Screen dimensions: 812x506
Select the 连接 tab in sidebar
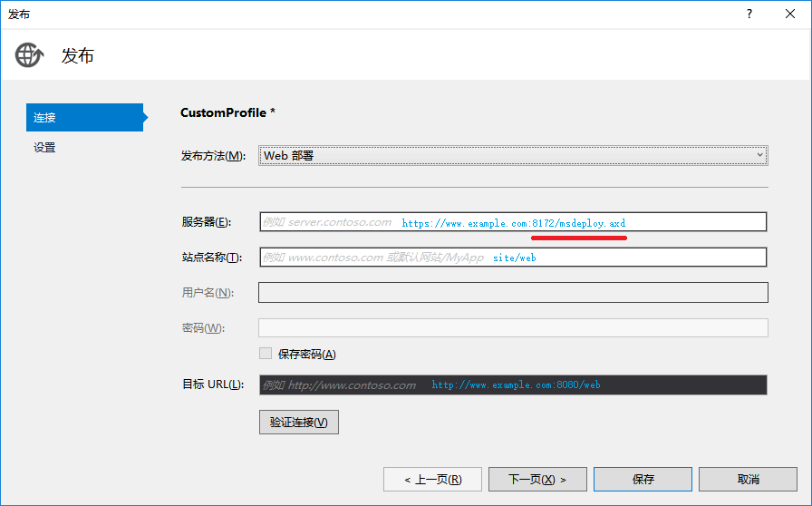(85, 117)
